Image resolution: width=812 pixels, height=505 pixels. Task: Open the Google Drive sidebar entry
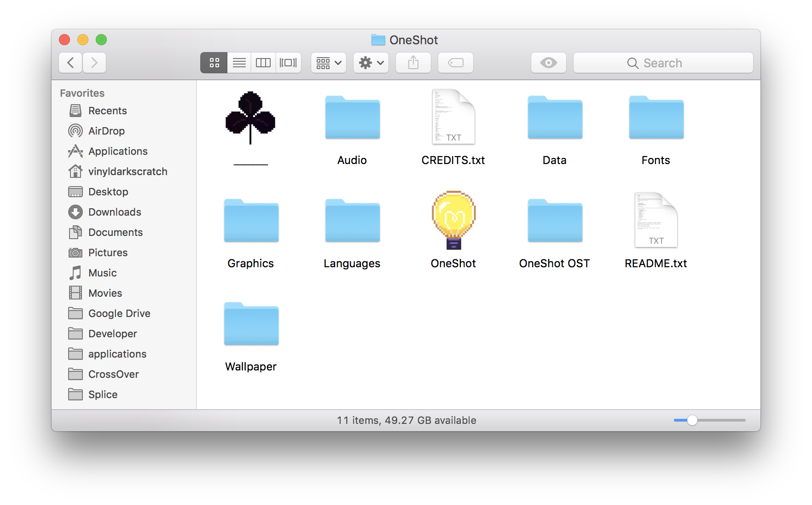click(x=119, y=313)
